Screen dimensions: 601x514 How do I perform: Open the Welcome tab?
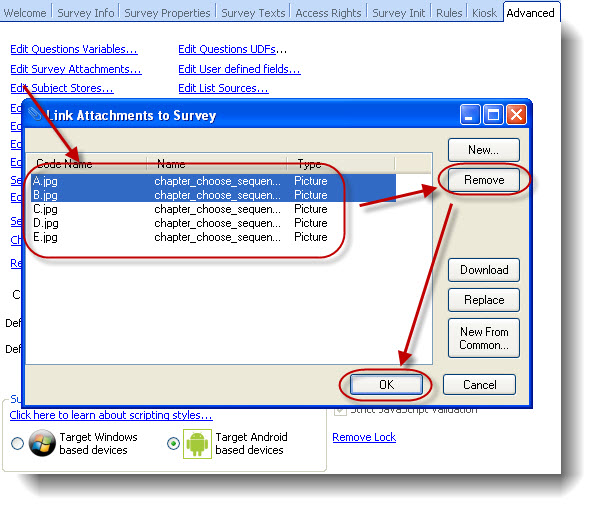tap(25, 13)
